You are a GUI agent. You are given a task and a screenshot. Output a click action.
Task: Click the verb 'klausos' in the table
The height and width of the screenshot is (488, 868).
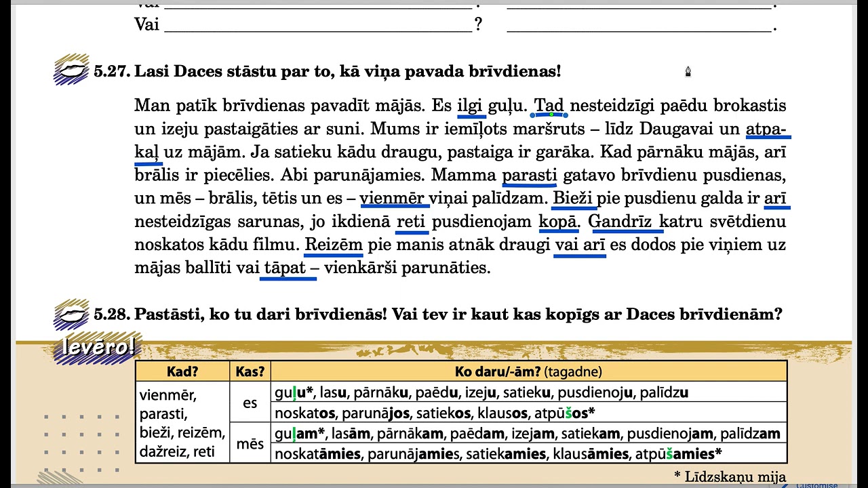point(502,413)
